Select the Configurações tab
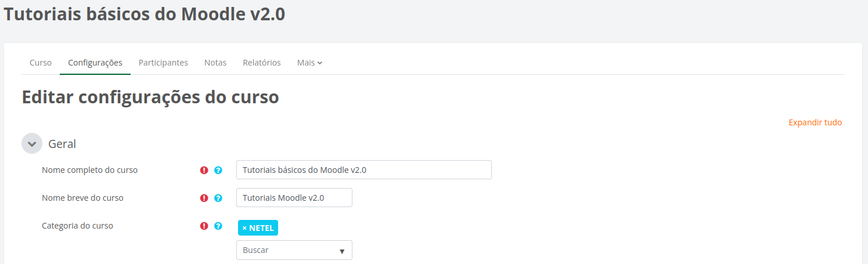This screenshot has height=264, width=868. pyautogui.click(x=95, y=63)
